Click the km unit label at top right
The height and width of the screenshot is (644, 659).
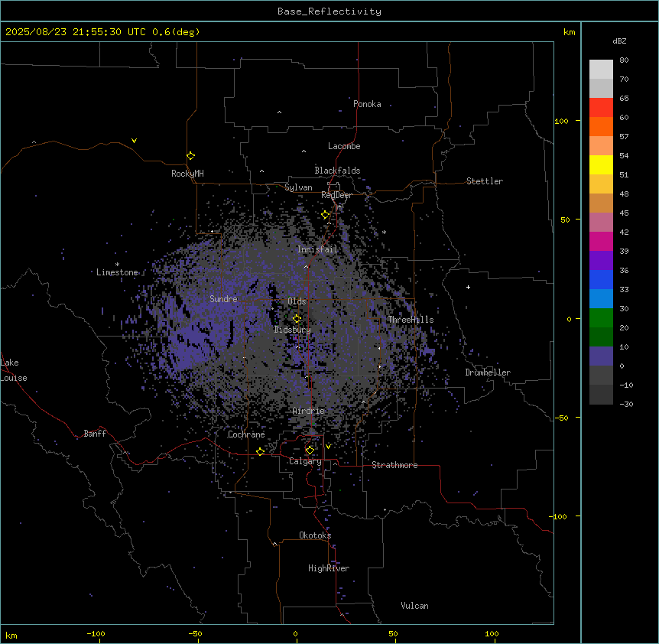coord(570,32)
